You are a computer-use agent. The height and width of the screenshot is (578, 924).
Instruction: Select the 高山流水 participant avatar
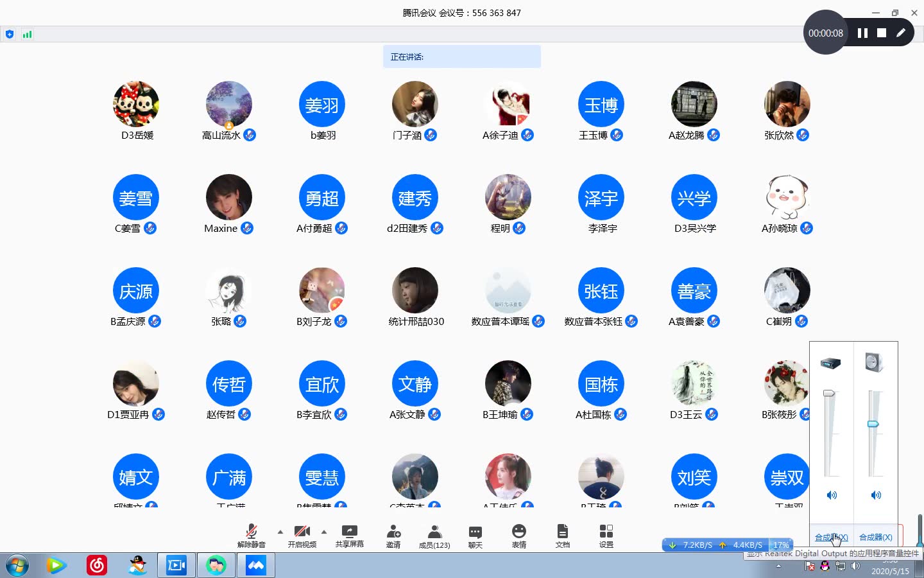229,104
